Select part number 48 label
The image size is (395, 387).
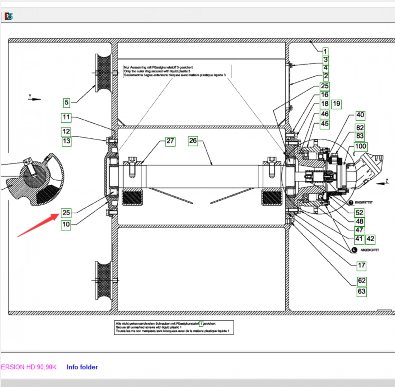359,222
